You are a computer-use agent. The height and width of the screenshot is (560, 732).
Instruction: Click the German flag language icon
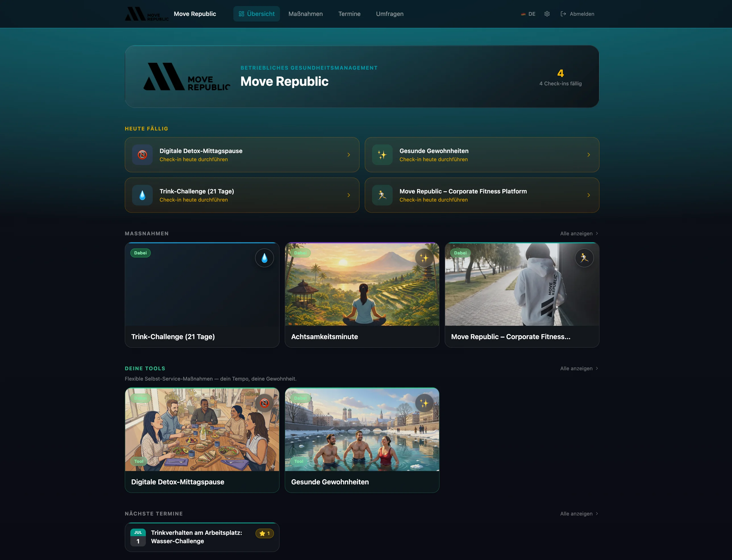click(x=523, y=14)
